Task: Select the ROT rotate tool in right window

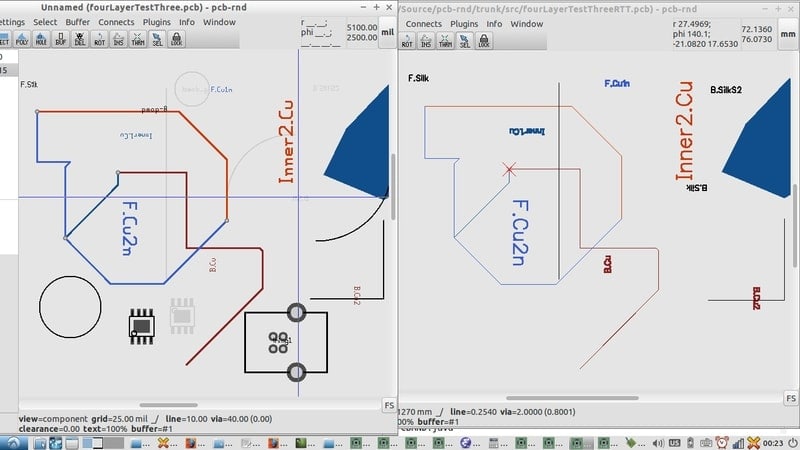Action: tap(407, 41)
